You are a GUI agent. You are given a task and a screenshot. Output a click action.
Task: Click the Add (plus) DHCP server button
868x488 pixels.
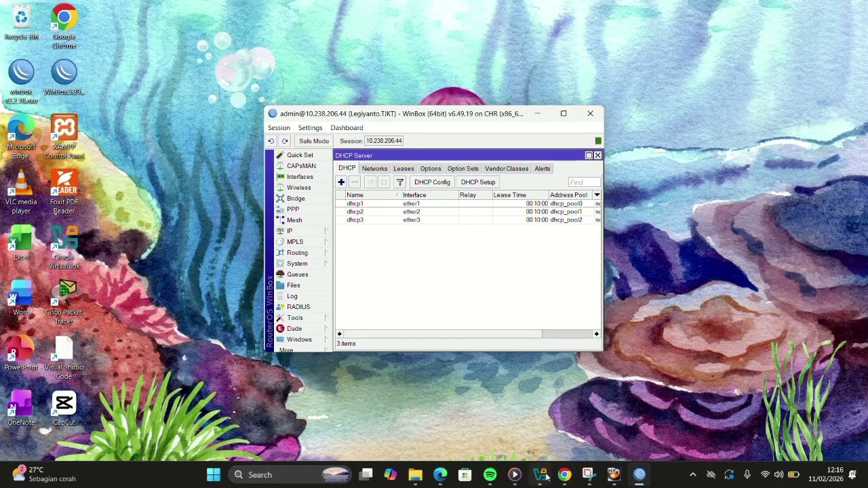[x=341, y=182]
